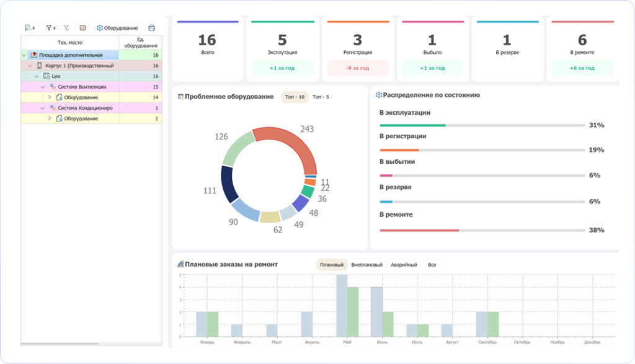
Task: Collapse the Система Вентиляции node
Action: click(43, 87)
